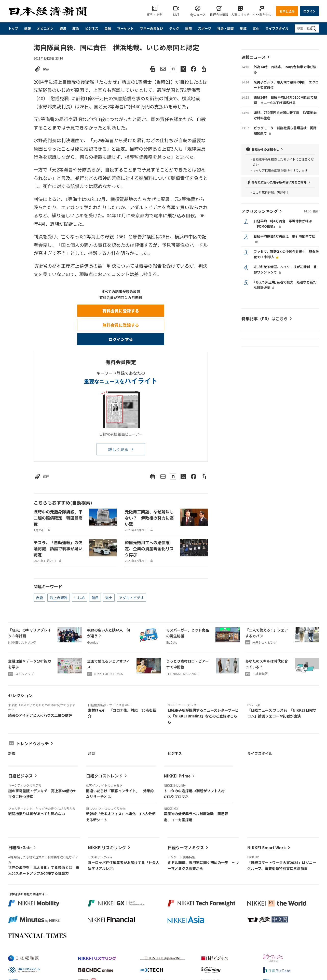Click 無料会員に登録する button
Viewport: 327px width, 980px height.
pos(121,325)
